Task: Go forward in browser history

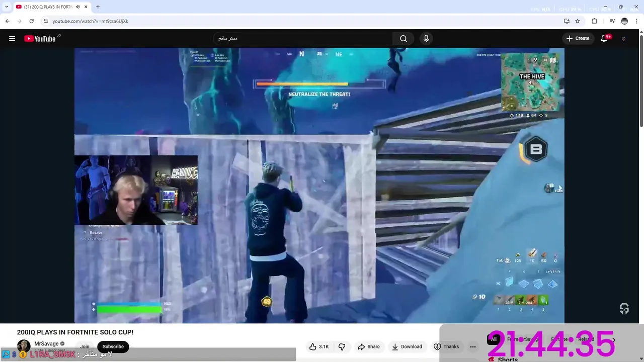Action: (x=19, y=21)
